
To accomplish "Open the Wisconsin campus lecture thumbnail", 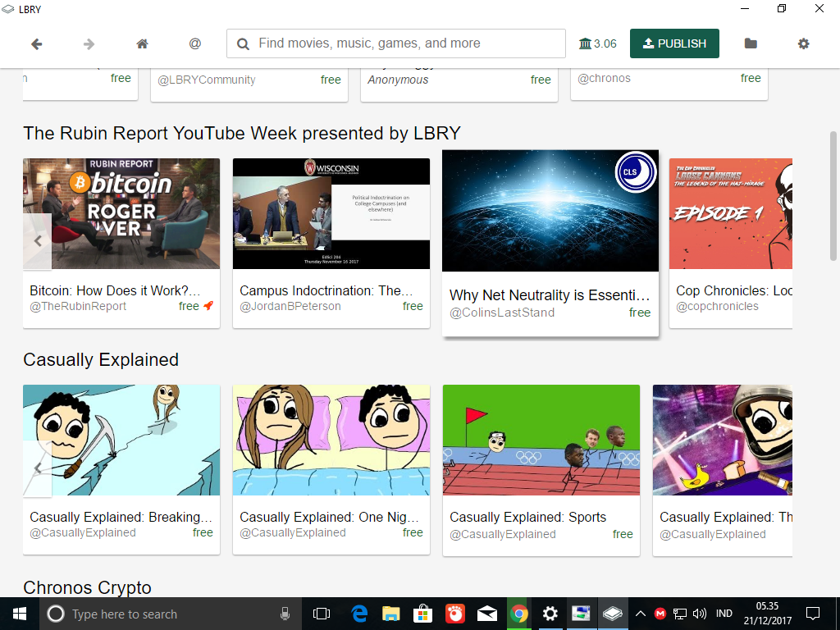I will click(331, 214).
